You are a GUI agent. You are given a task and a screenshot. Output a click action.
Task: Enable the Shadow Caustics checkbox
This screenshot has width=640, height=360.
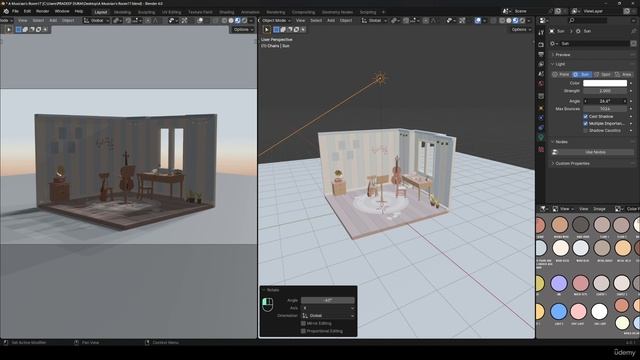[x=585, y=131]
